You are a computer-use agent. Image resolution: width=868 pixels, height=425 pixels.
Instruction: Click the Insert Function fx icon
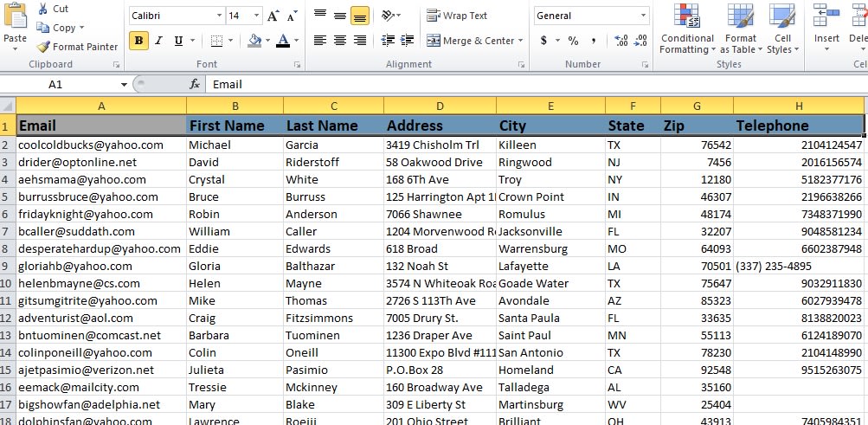195,84
